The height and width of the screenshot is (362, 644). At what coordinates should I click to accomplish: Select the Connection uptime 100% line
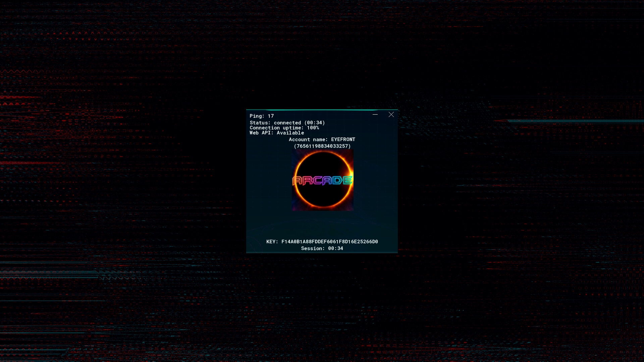tap(284, 128)
